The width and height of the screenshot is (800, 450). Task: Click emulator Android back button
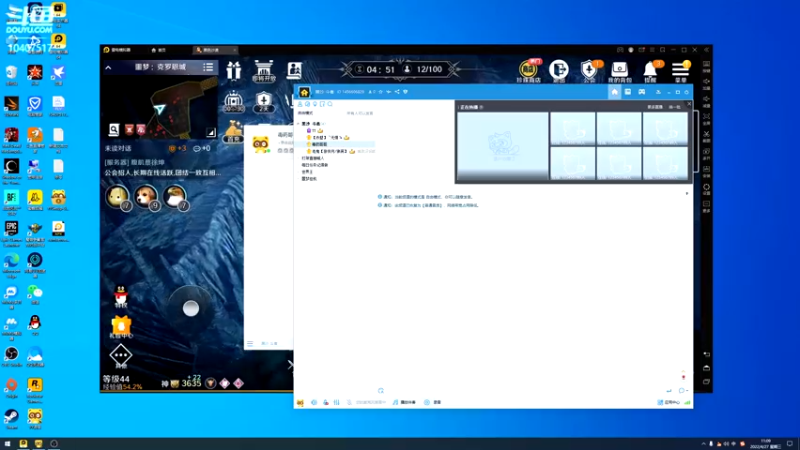point(707,354)
